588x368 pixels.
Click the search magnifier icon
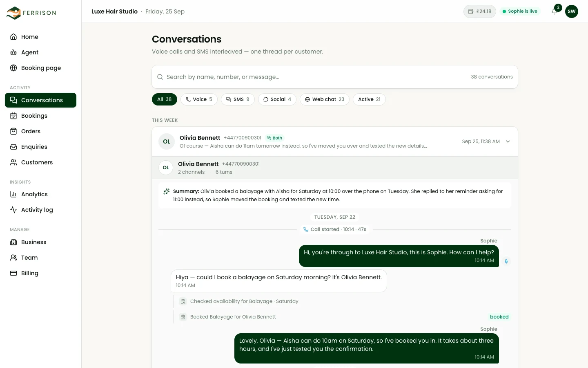point(160,77)
